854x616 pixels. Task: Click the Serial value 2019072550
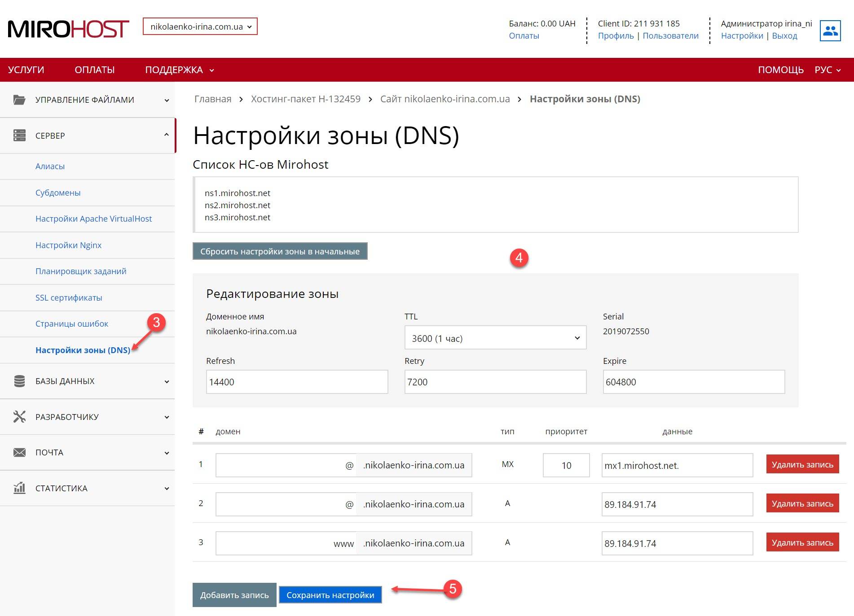click(x=626, y=331)
